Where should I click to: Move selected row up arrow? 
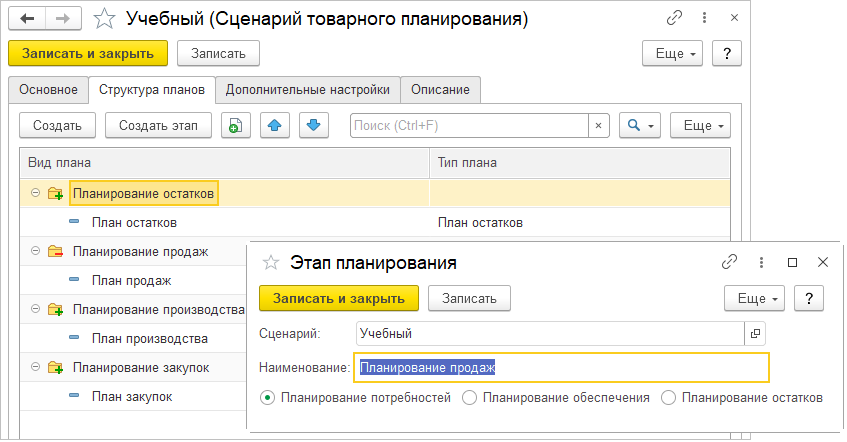275,125
